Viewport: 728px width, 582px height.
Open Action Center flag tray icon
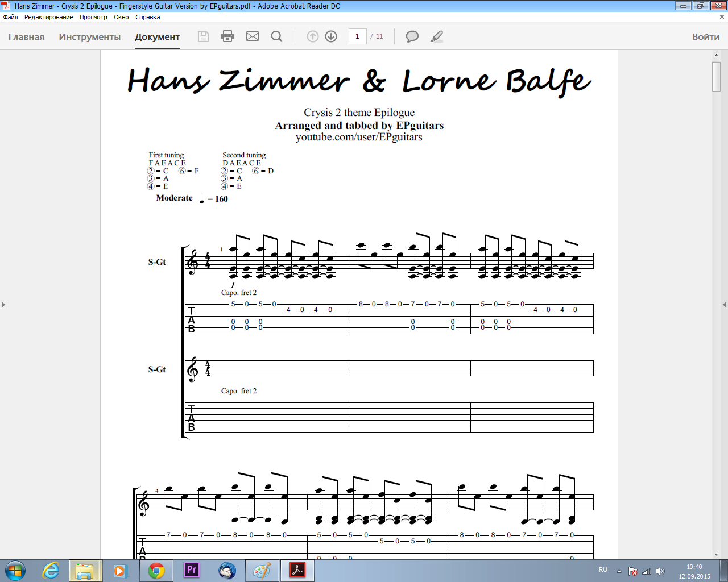(632, 571)
